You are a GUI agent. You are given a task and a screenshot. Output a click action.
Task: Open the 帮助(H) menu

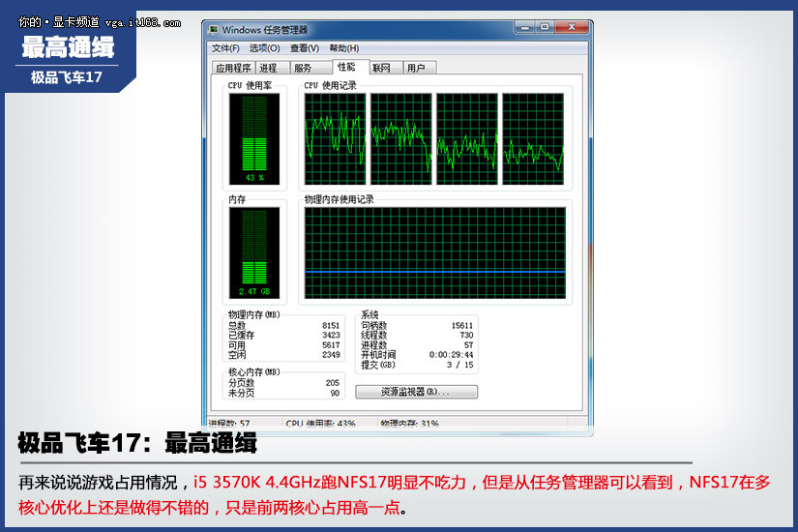pos(344,48)
